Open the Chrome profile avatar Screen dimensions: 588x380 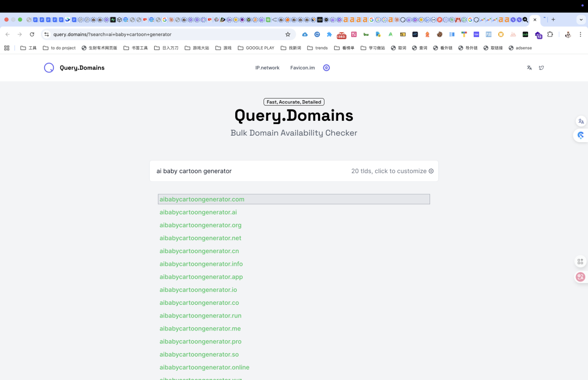pos(568,34)
